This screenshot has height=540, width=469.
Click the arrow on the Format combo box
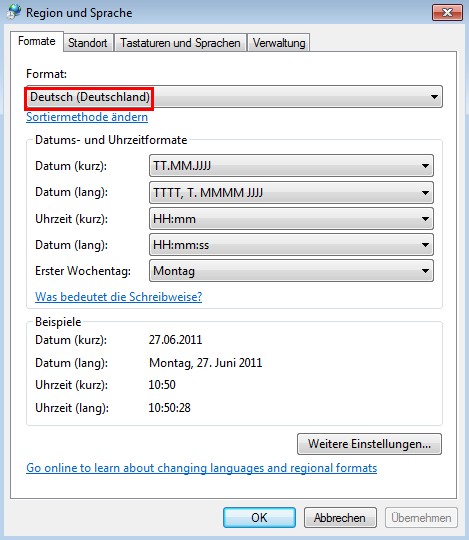434,97
